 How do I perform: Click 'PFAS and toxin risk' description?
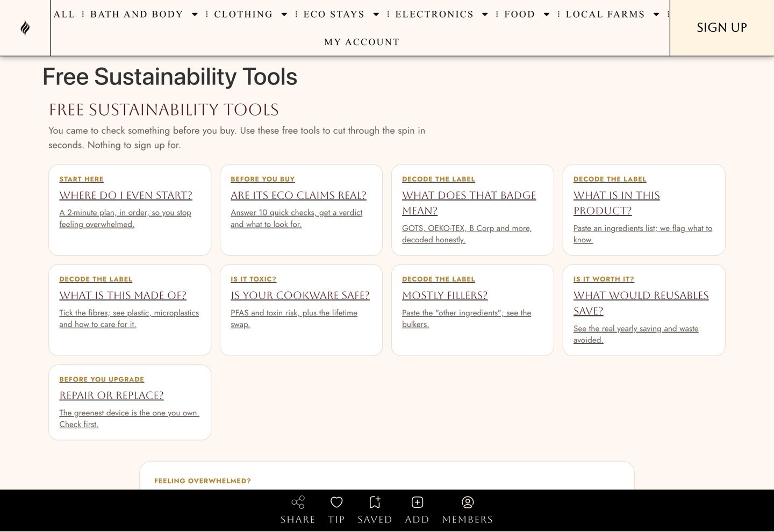pyautogui.click(x=294, y=318)
